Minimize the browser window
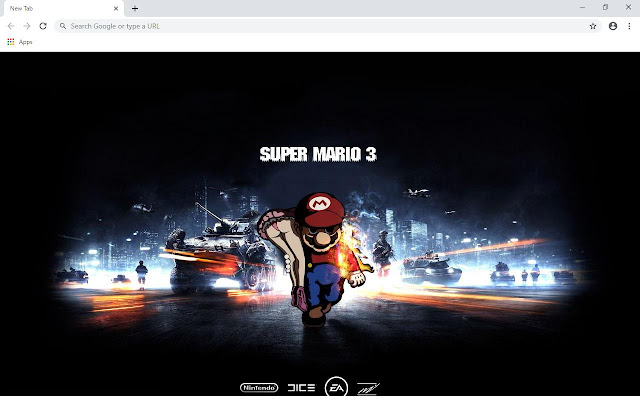Screen dimensions: 640x400 [582, 7]
